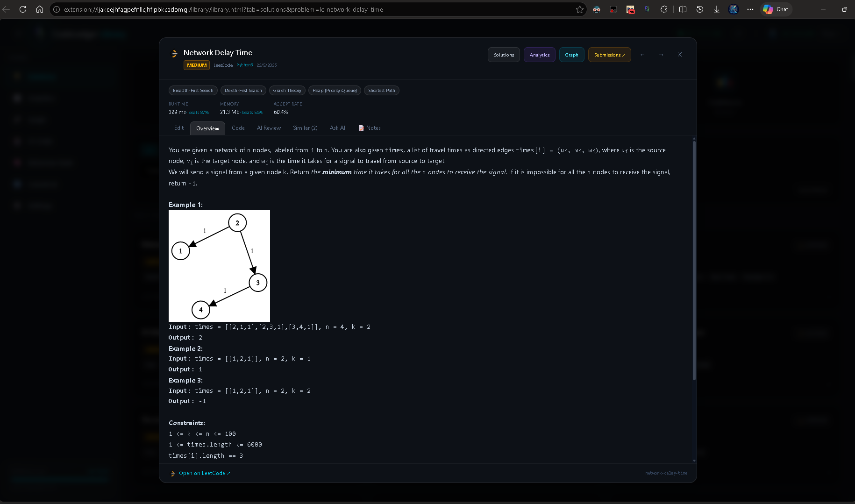The width and height of the screenshot is (855, 504).
Task: View site information icon in address bar
Action: tap(57, 9)
